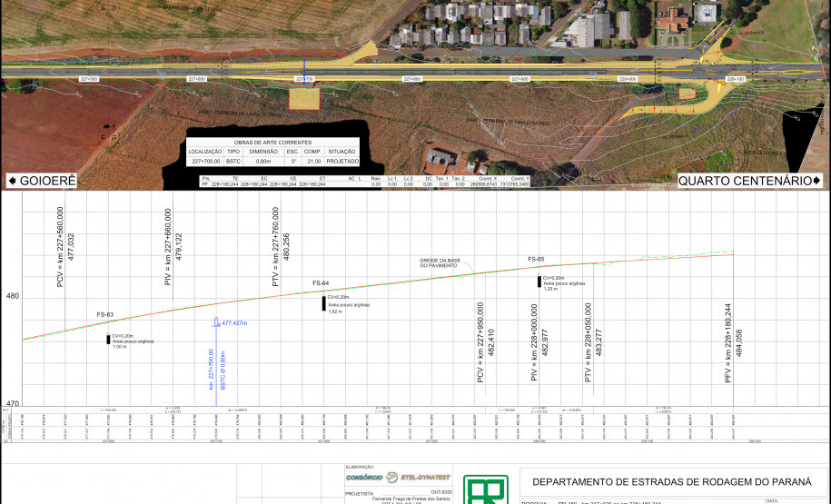Click the FS-65 borehole label
831x504 pixels.
pos(536,259)
